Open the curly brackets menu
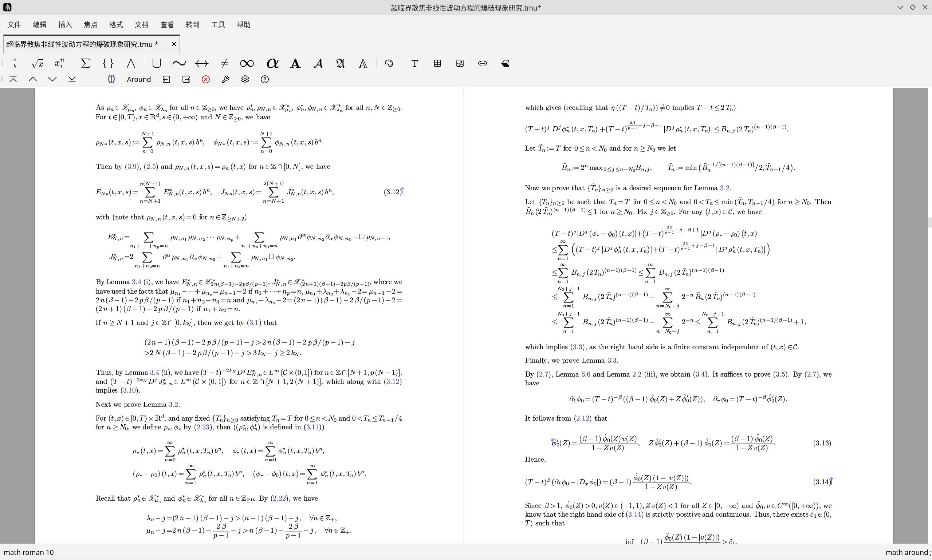The width and height of the screenshot is (932, 560). pos(108,63)
